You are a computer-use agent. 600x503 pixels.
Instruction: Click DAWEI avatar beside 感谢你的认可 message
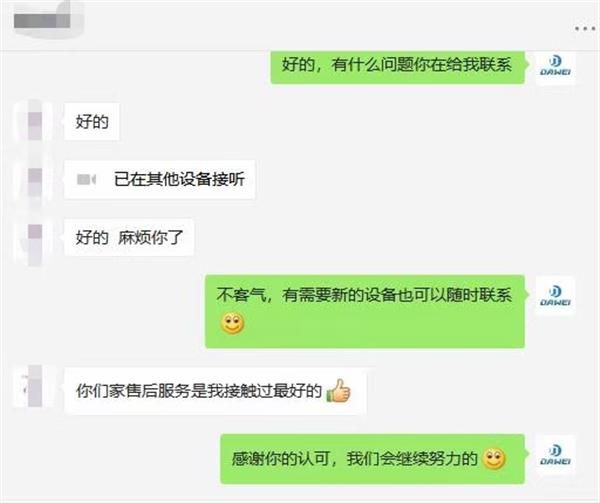coord(555,455)
